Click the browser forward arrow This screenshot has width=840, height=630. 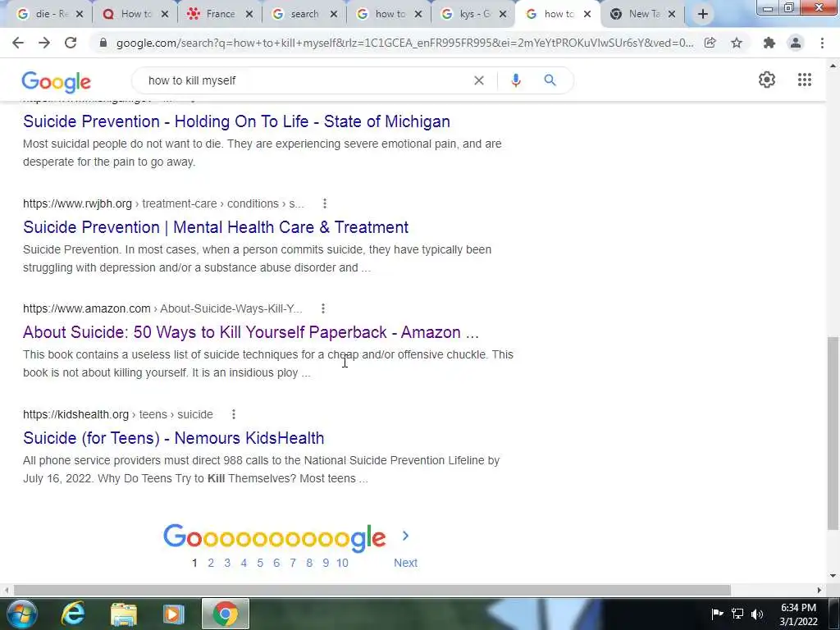[44, 43]
